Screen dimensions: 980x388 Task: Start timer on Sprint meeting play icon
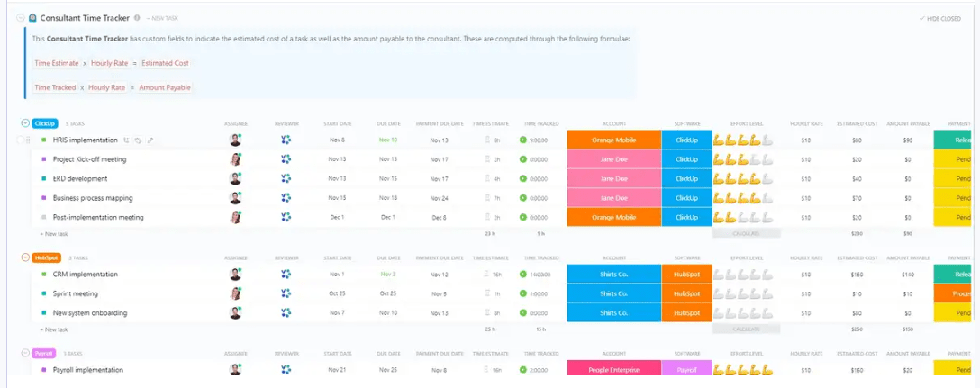coord(523,293)
